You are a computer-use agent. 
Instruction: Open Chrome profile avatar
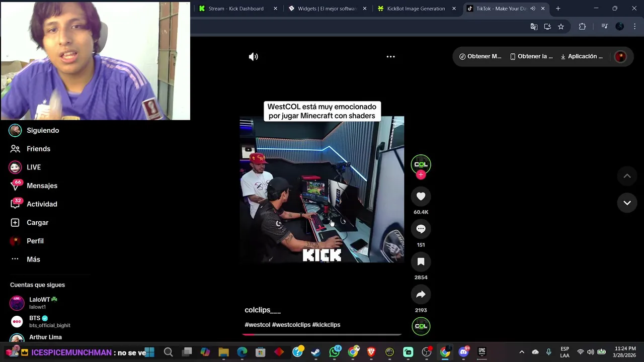[620, 27]
